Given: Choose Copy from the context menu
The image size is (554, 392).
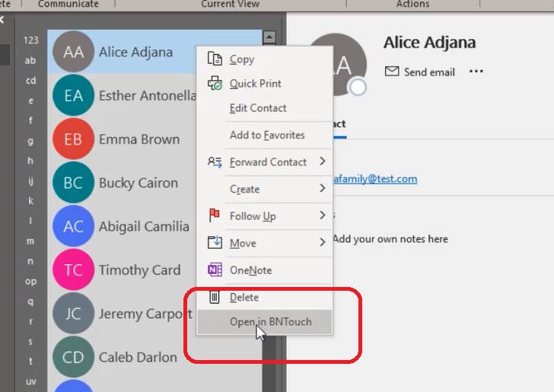Looking at the screenshot, I should pyautogui.click(x=265, y=59).
